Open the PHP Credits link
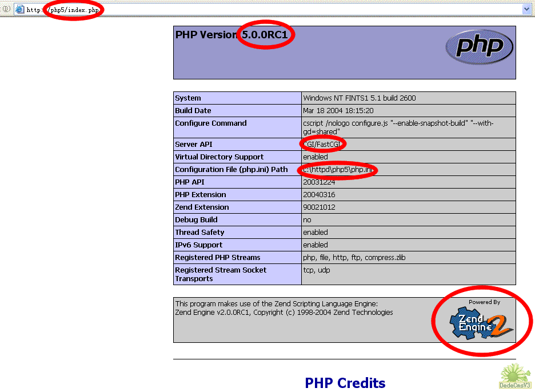Viewport: 535px width, 392px height. coord(345,383)
